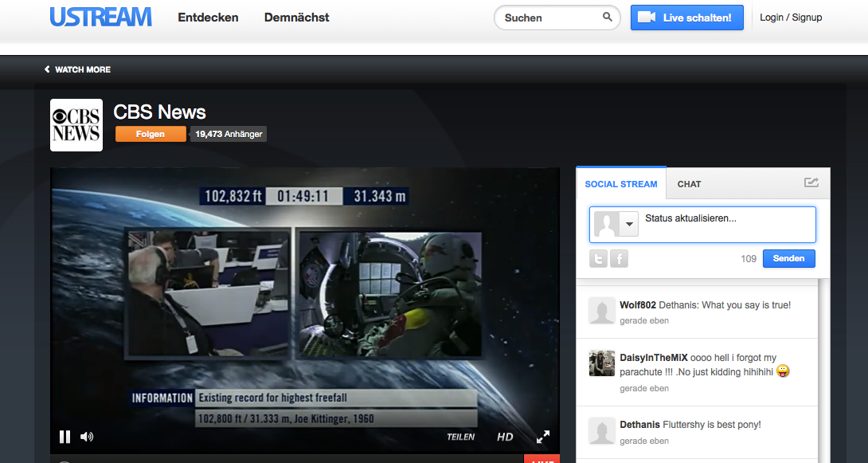868x463 pixels.
Task: Click the Senden button
Action: [x=789, y=259]
